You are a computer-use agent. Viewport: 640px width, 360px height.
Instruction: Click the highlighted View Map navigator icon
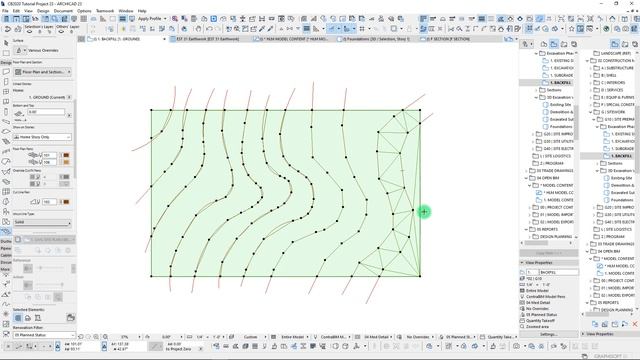coord(553,44)
